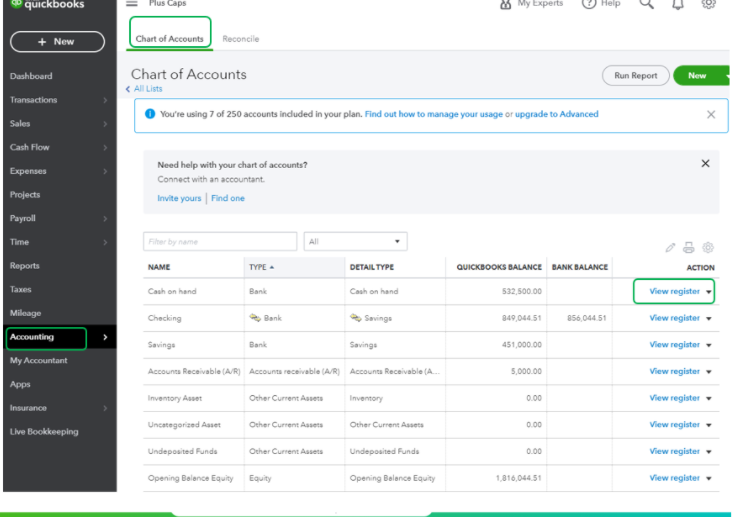Open action dropdown for Opening Balance Equity

tap(709, 478)
